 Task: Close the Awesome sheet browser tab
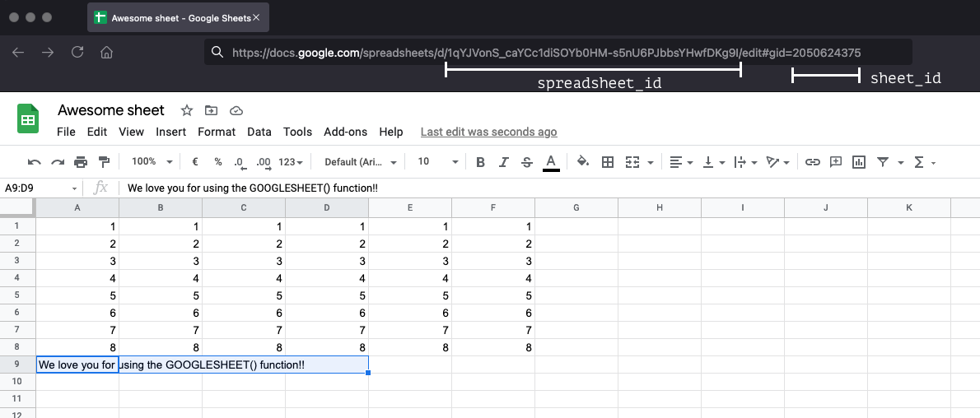(x=255, y=17)
